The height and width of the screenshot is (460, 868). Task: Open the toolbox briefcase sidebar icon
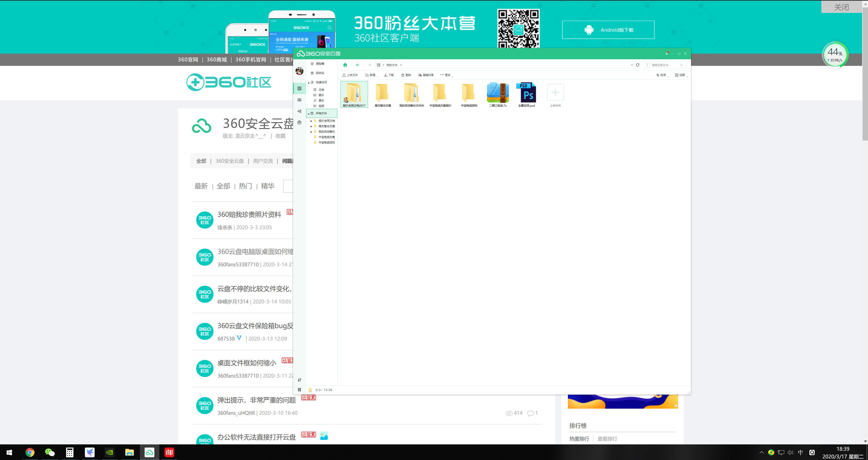click(x=299, y=123)
